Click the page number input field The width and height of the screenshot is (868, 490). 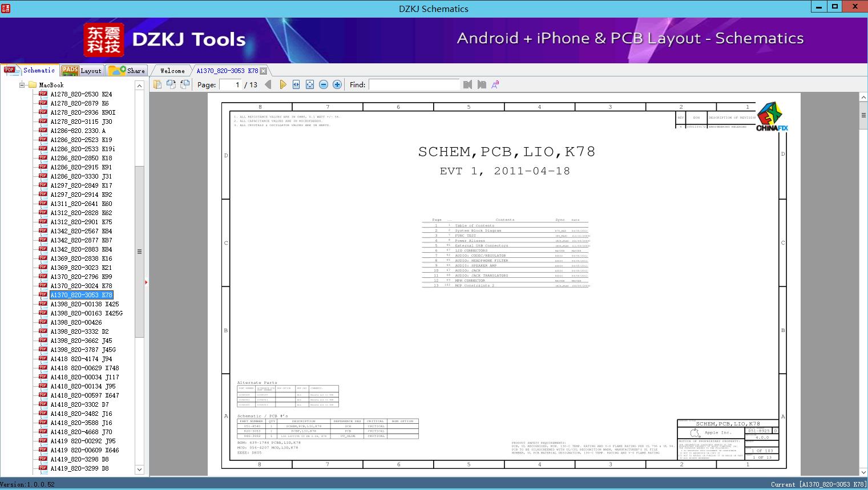tap(231, 84)
